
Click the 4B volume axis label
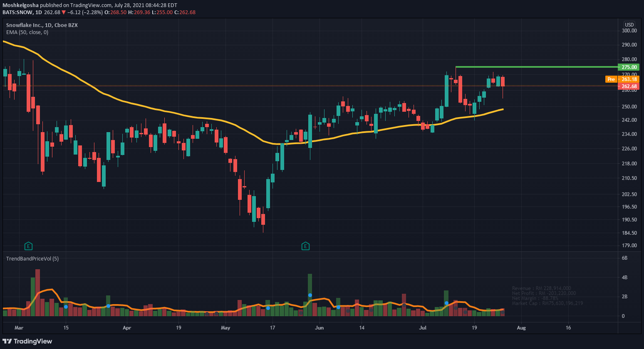[x=624, y=278]
